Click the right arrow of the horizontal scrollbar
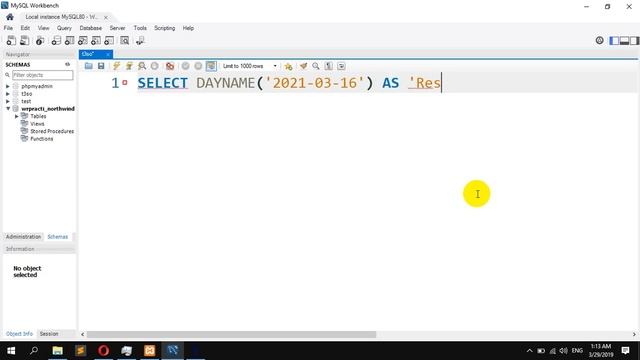 [x=634, y=334]
